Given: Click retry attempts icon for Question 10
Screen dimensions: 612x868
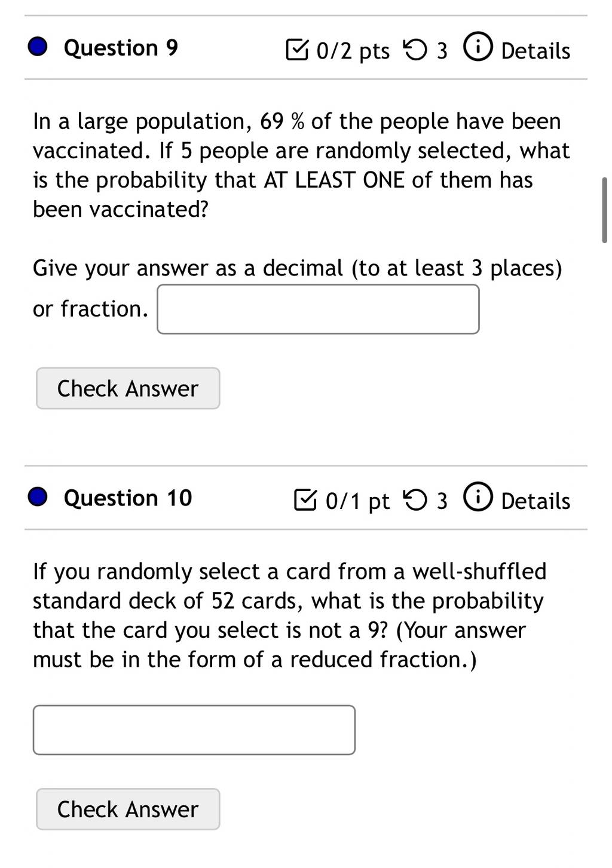Looking at the screenshot, I should coord(415,499).
